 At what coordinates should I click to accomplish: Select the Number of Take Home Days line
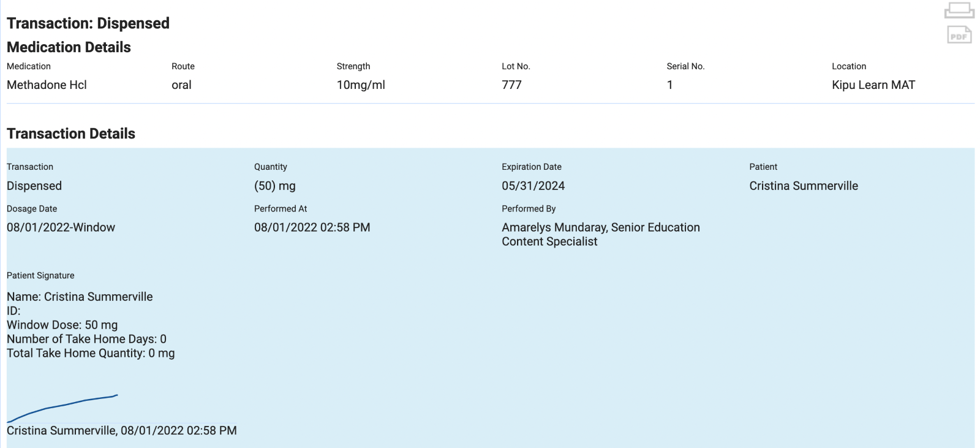click(86, 339)
